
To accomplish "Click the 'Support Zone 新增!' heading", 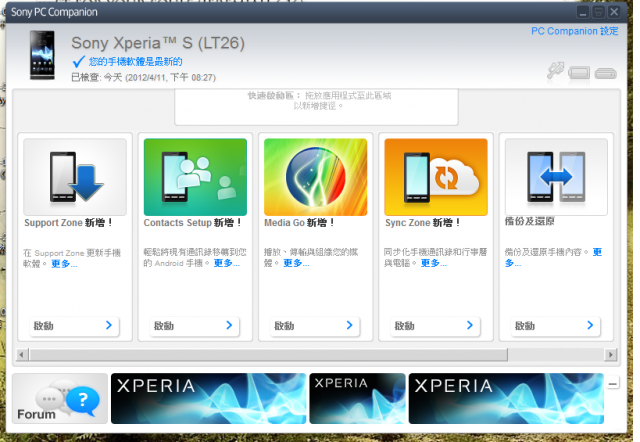I will click(68, 223).
